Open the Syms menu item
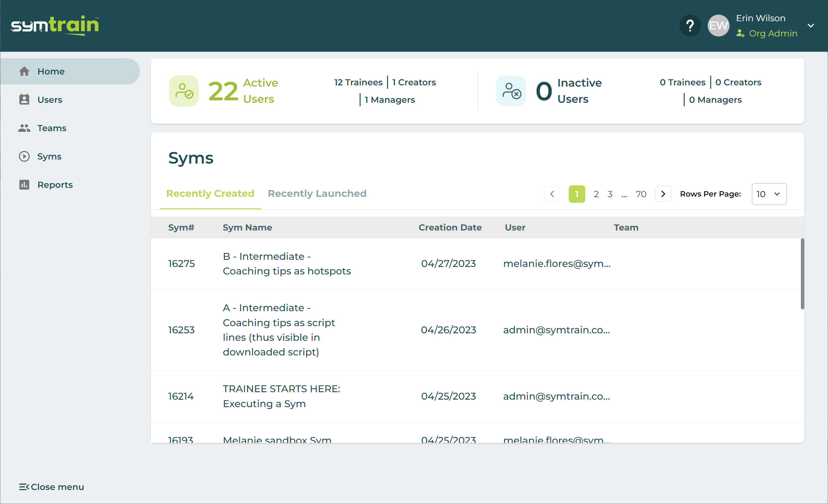 point(70,156)
